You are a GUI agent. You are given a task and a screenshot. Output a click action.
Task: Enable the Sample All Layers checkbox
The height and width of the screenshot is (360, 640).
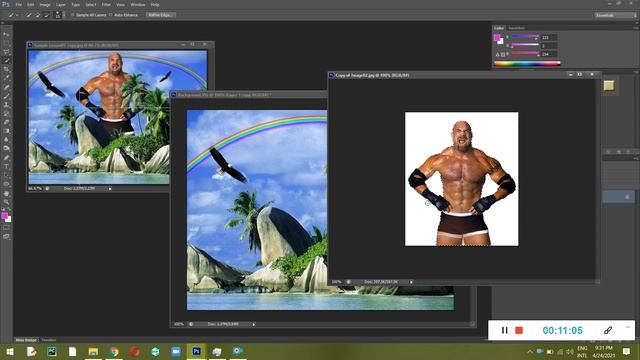coord(73,15)
